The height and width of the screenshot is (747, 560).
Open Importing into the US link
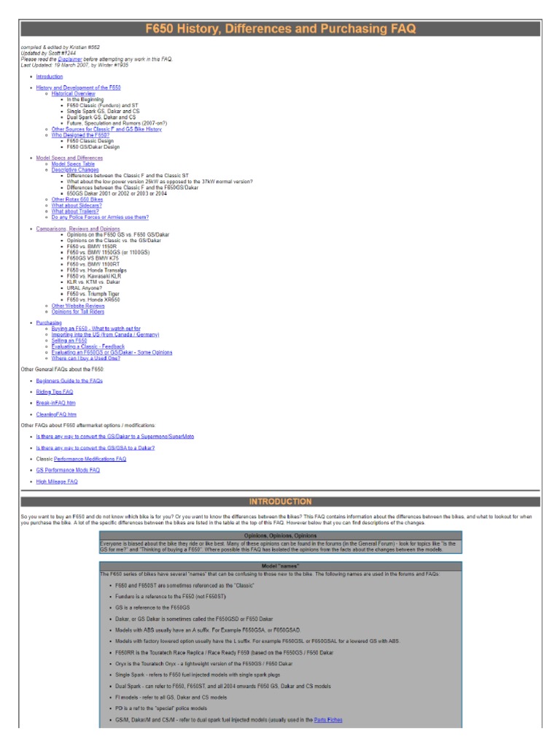click(x=105, y=334)
